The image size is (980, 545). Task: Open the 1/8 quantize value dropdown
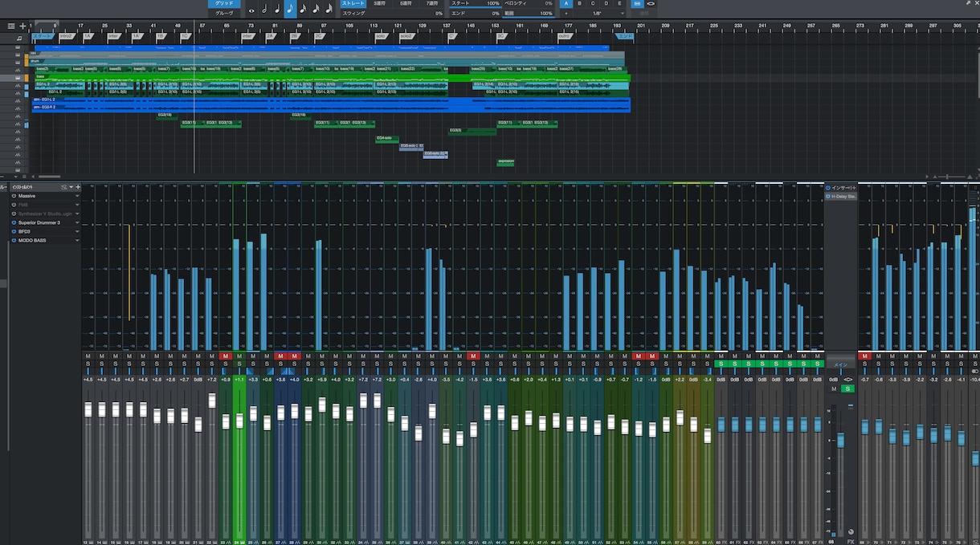coord(595,14)
